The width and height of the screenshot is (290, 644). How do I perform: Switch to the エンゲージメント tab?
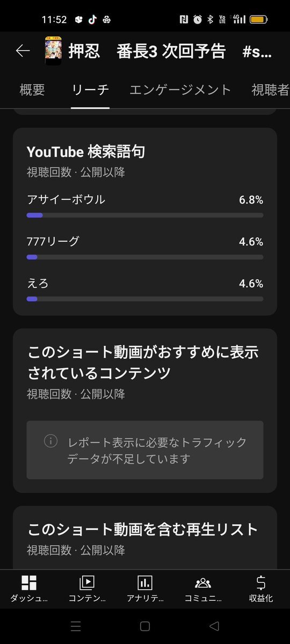click(x=180, y=90)
